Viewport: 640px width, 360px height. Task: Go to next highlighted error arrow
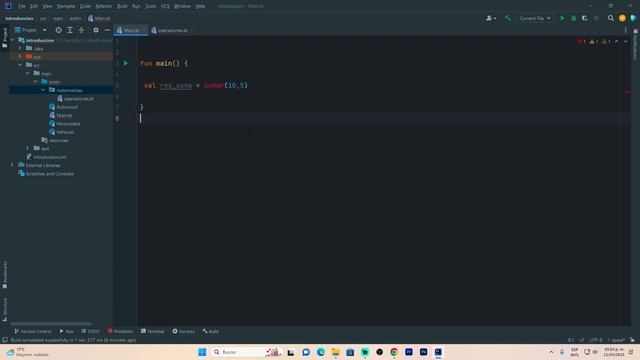coord(625,42)
